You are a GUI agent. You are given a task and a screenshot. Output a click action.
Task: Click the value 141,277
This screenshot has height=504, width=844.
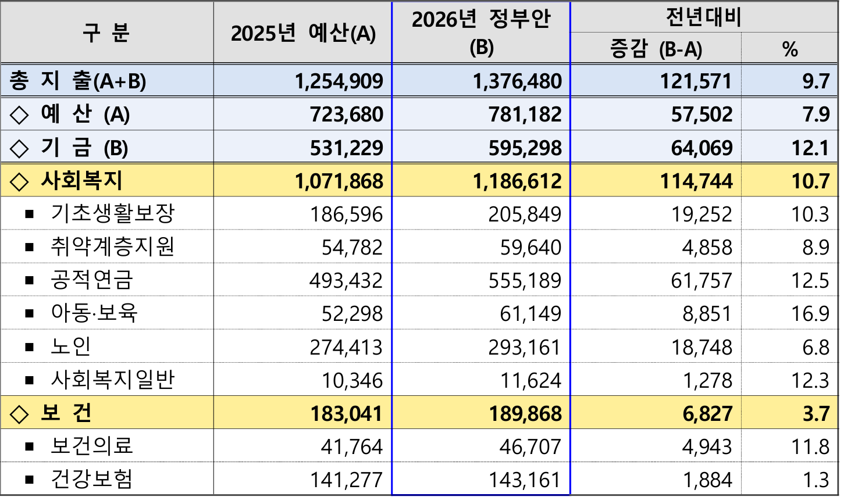coord(347,480)
